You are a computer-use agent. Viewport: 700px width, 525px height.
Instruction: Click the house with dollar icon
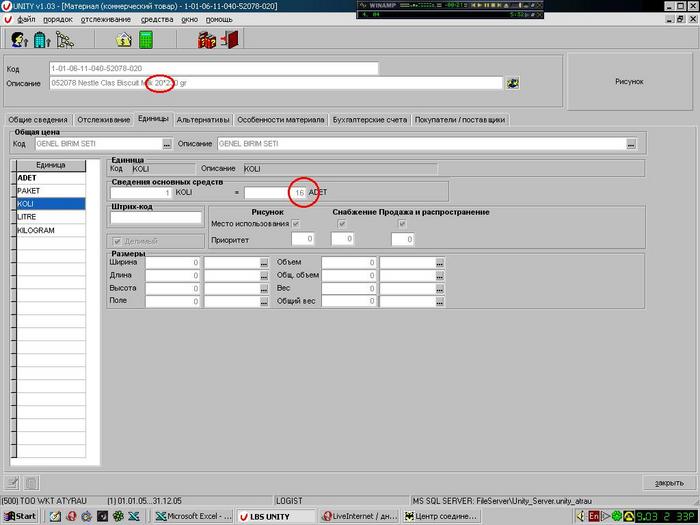pyautogui.click(x=124, y=40)
